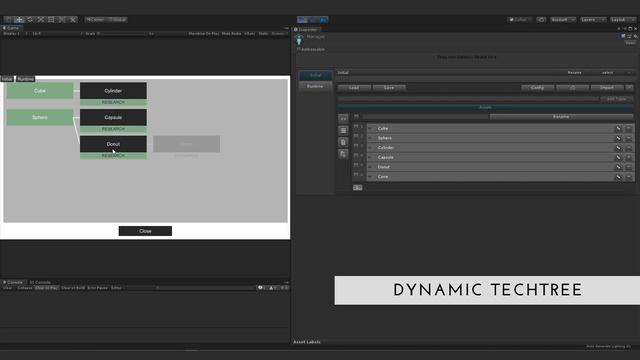Click the edit pencil icon on Cone row

coord(618,177)
